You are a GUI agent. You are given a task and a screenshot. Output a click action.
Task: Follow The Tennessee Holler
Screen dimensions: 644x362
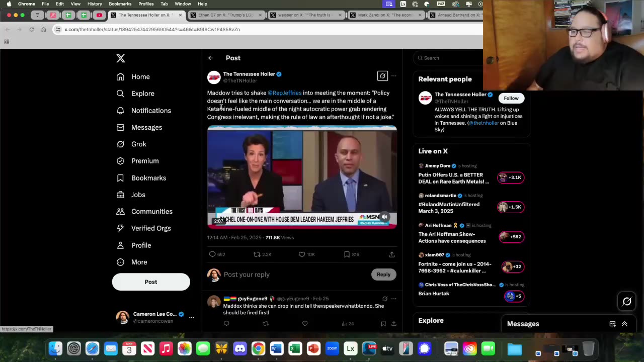511,98
